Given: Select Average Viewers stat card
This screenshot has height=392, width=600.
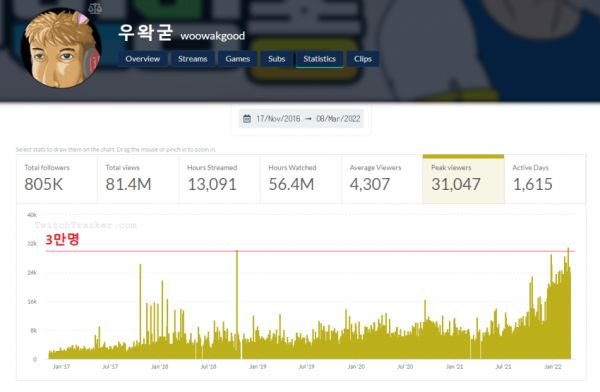Looking at the screenshot, I should coord(382,179).
